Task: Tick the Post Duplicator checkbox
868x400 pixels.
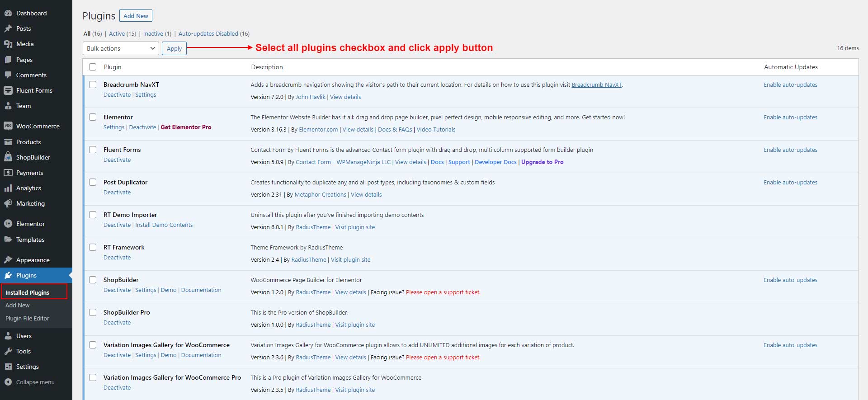Action: click(93, 182)
